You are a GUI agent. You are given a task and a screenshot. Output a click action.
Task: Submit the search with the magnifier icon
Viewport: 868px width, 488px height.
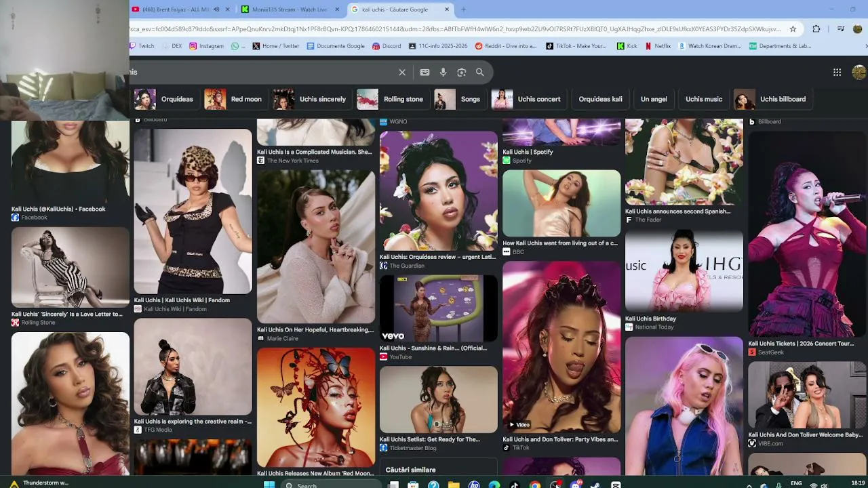pos(479,72)
